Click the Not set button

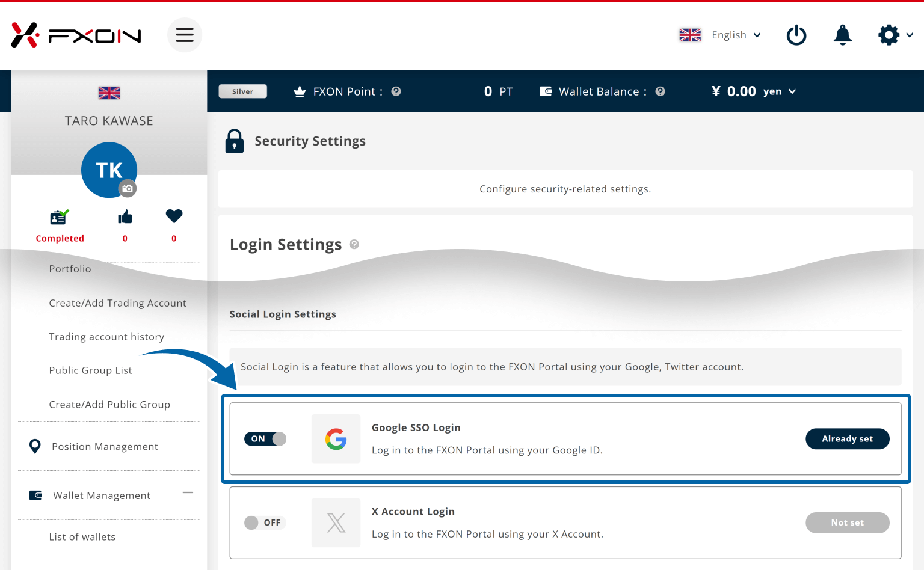848,522
